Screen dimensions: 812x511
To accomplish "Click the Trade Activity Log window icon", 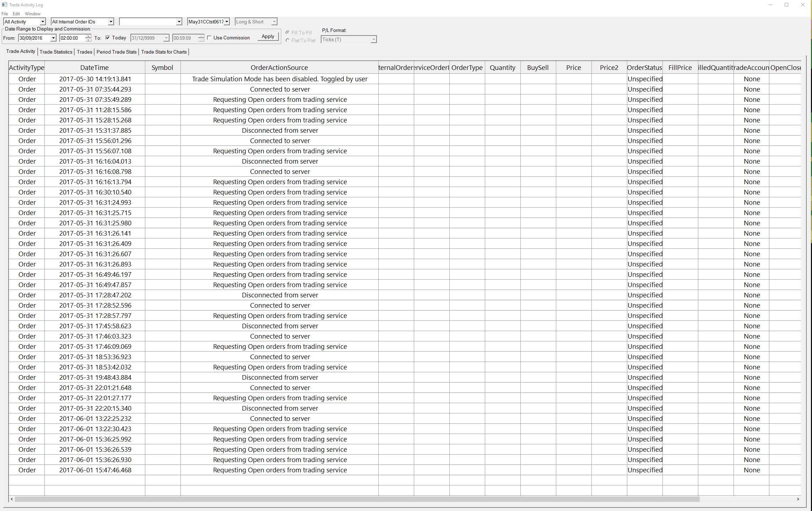I will pyautogui.click(x=4, y=5).
